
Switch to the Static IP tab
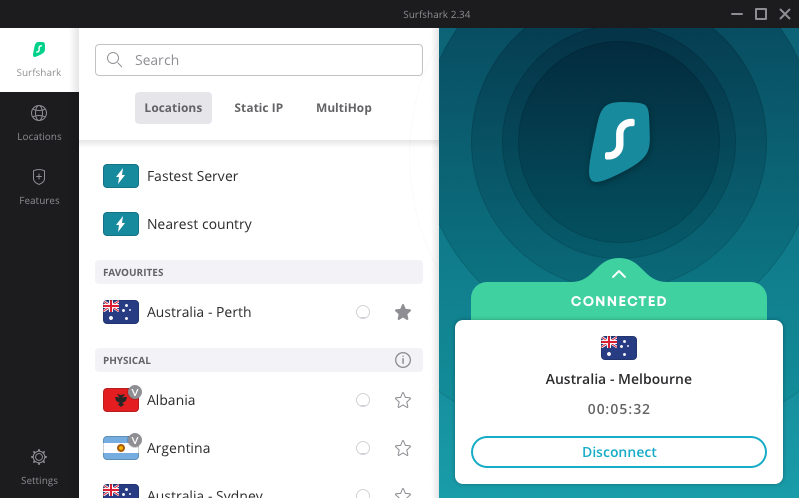[258, 108]
